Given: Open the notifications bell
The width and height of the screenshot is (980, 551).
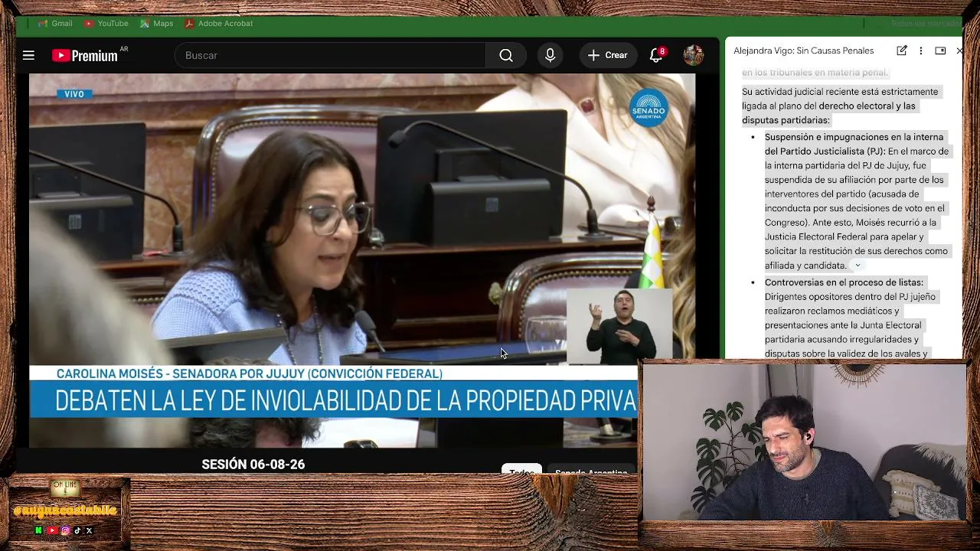Looking at the screenshot, I should coord(656,55).
